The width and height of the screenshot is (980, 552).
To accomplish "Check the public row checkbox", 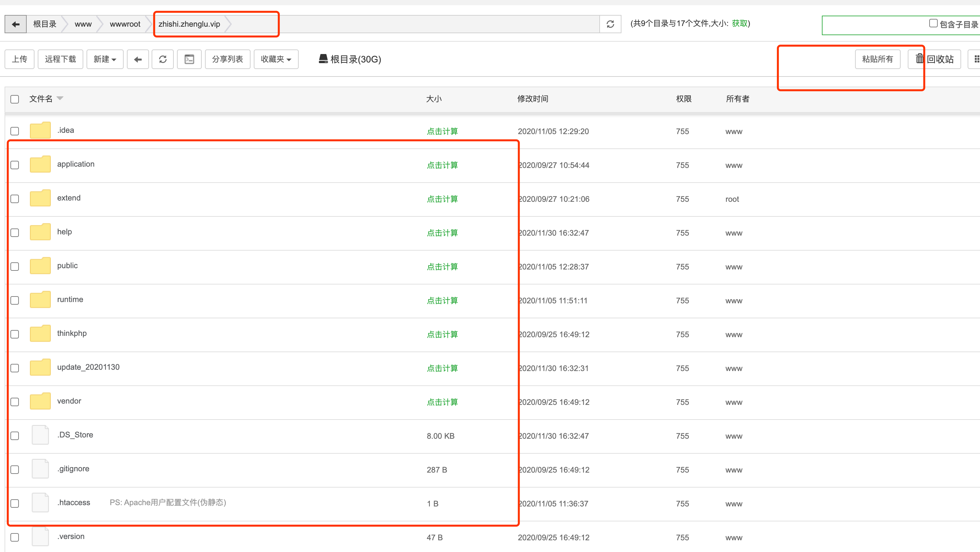I will 15,267.
